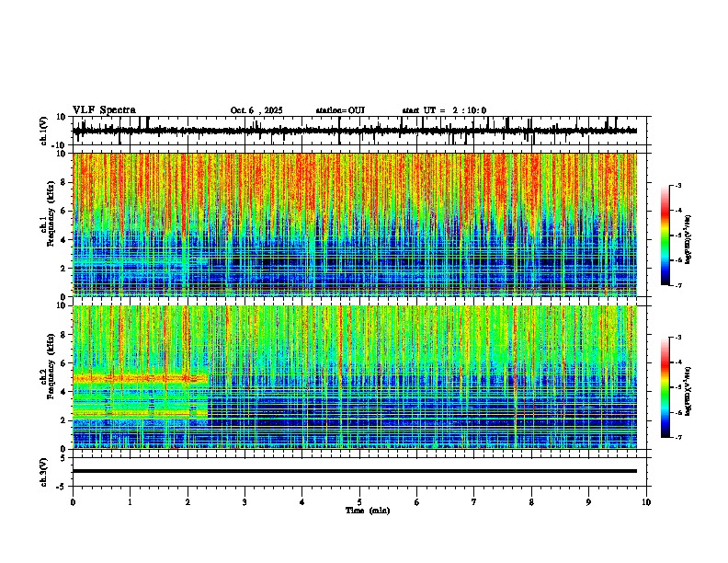Click the '-7' label on ch.2 colorbar
Image resolution: width=728 pixels, height=563 pixels.
(x=678, y=438)
